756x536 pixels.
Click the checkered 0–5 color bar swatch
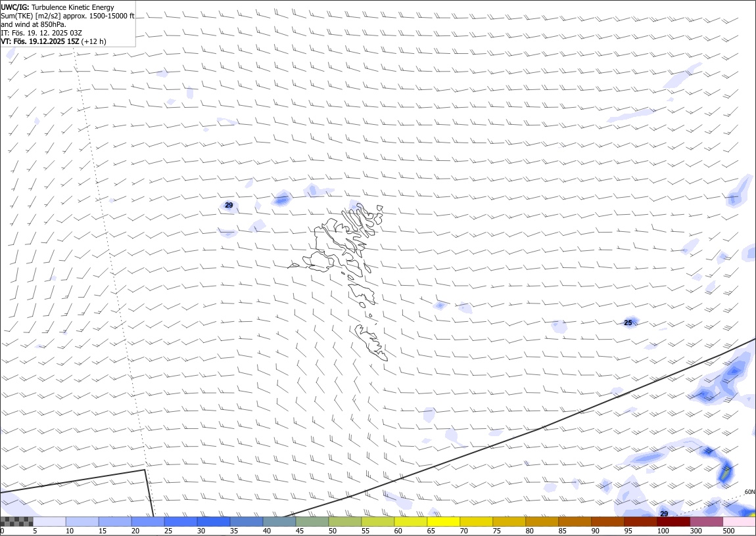17,522
